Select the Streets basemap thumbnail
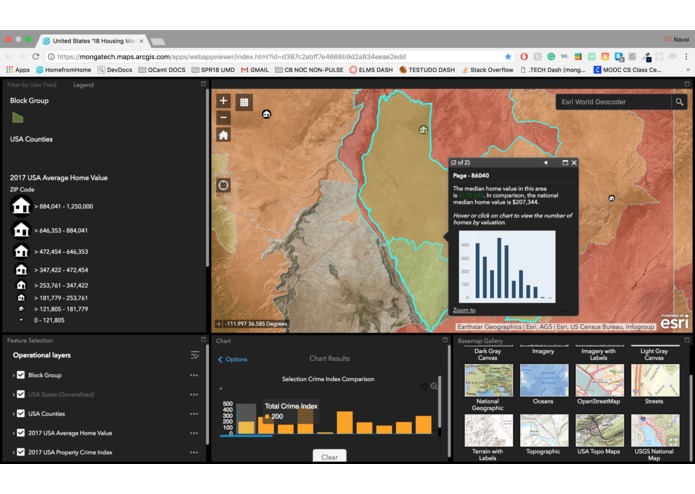The image size is (695, 494). [655, 380]
